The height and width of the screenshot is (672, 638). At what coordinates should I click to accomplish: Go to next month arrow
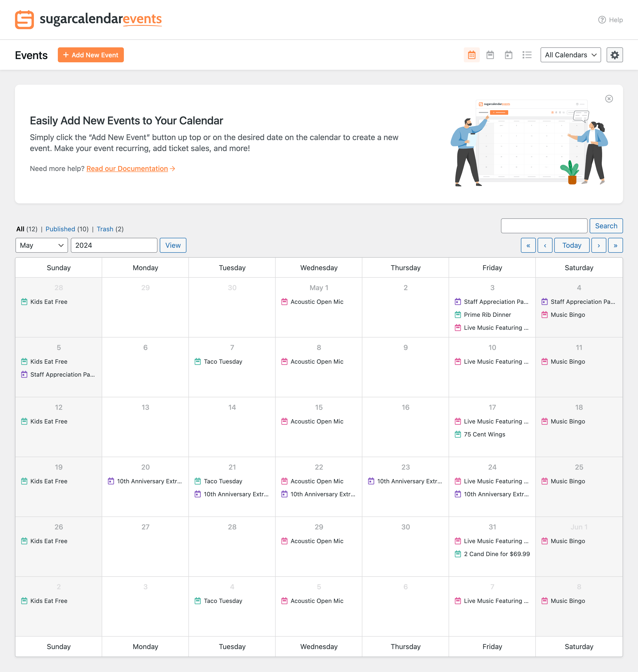(598, 245)
